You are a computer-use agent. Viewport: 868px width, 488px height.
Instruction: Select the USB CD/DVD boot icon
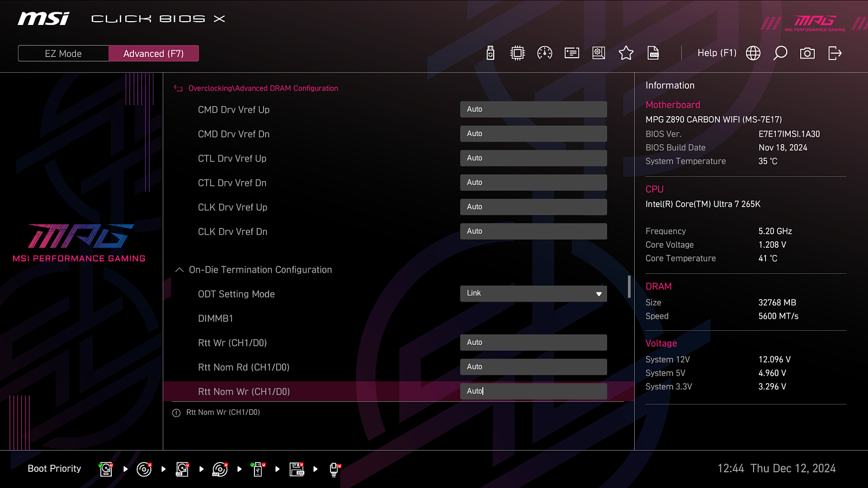[x=220, y=469]
